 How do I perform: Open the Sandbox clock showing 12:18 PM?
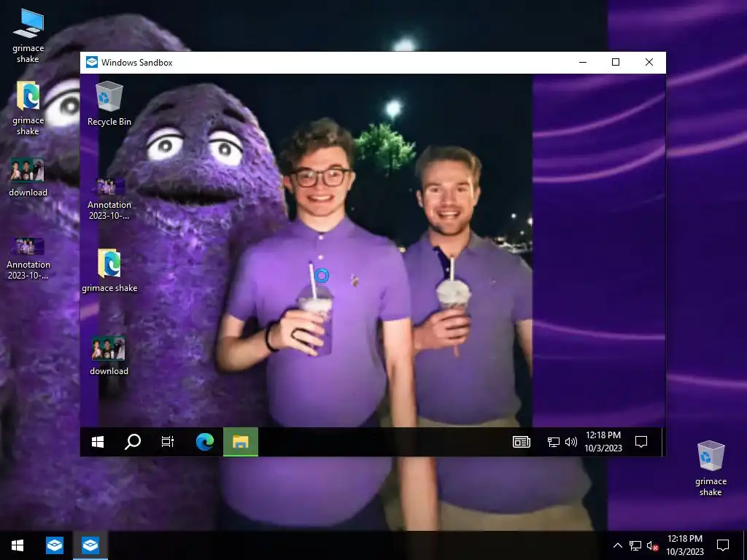coord(603,441)
